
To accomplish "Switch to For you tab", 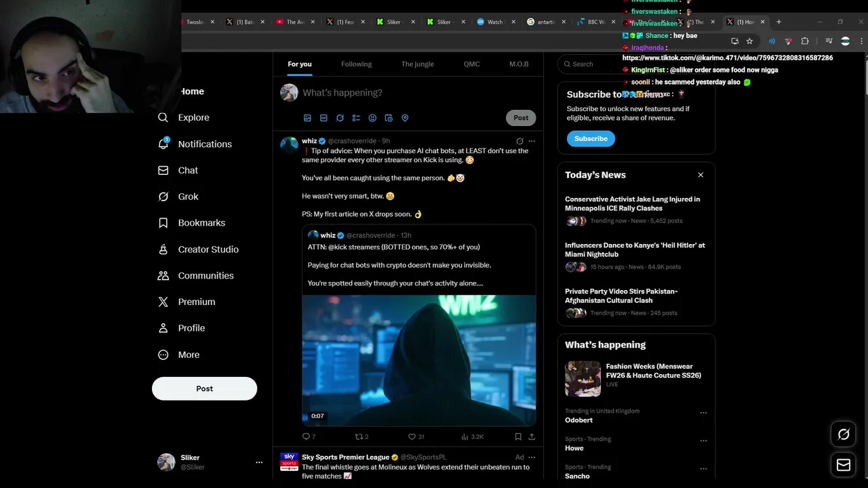I will tap(300, 64).
